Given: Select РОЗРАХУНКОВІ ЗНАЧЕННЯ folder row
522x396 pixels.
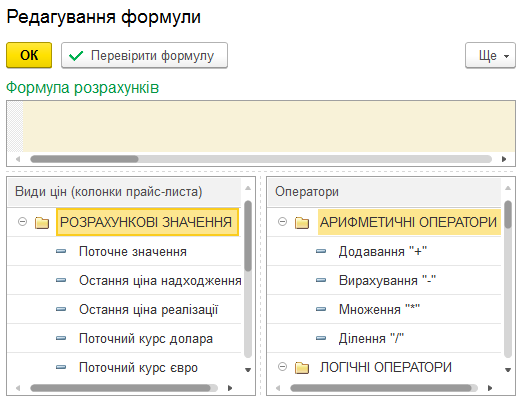Looking at the screenshot, I should (124, 222).
